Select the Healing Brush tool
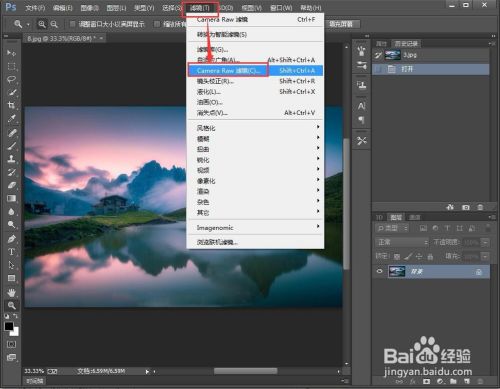This screenshot has width=500, height=389. point(11,133)
